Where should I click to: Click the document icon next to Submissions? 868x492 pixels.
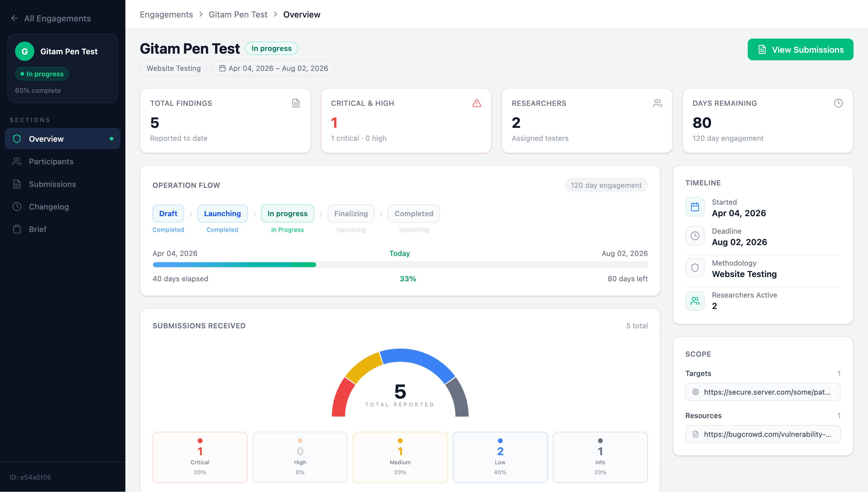point(17,184)
